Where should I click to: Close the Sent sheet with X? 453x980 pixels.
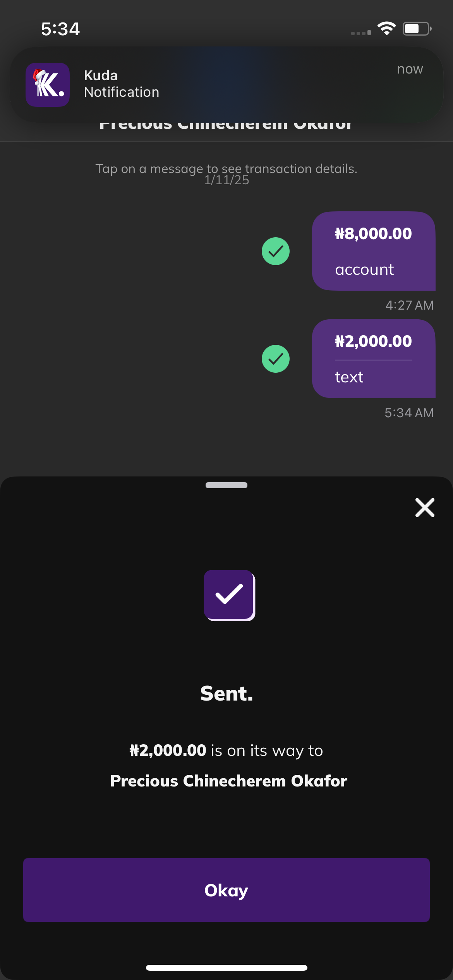[425, 507]
